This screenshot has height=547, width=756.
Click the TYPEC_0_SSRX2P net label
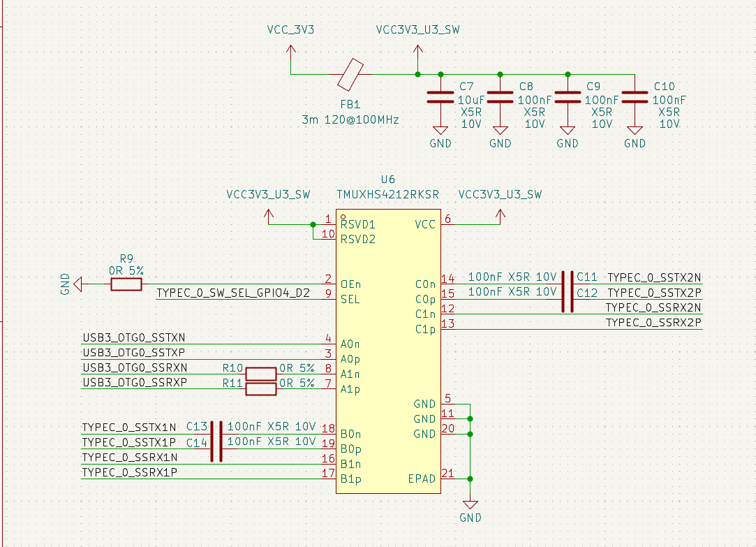[x=653, y=323]
